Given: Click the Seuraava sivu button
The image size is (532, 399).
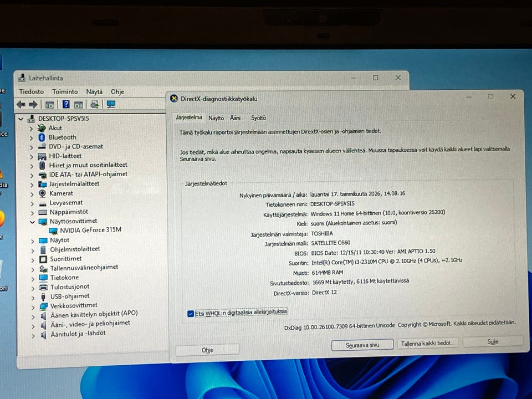Looking at the screenshot, I should (362, 345).
